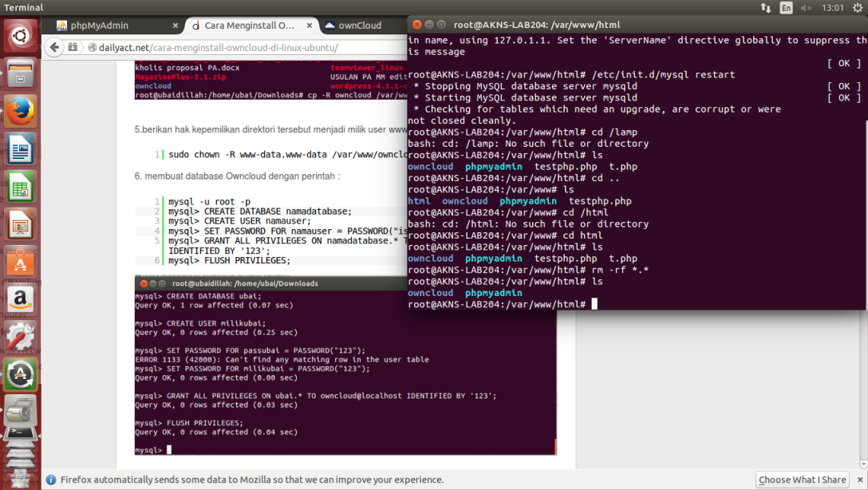Image resolution: width=868 pixels, height=490 pixels.
Task: Click the Terminal icon in the launcher
Action: [x=21, y=435]
